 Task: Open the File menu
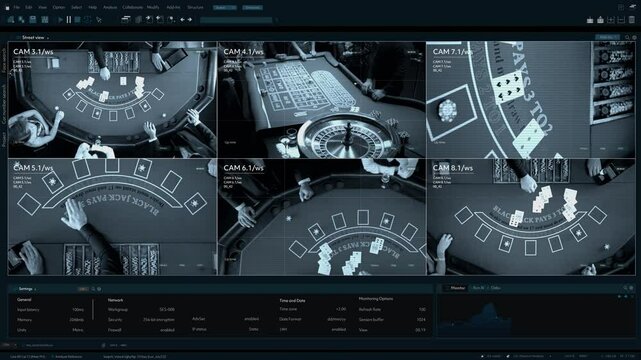(17, 7)
